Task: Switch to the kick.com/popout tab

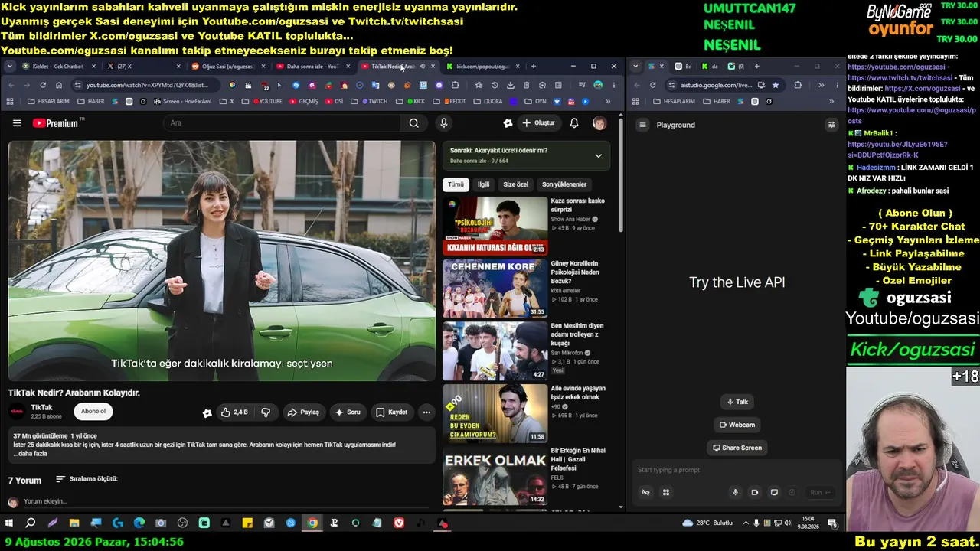Action: (x=483, y=67)
